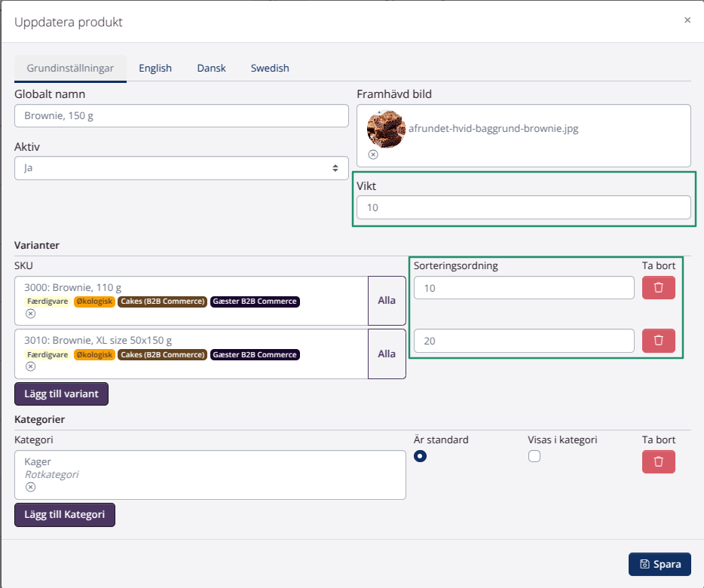Image resolution: width=704 pixels, height=588 pixels.
Task: Click trash icon for Kager category
Action: (658, 462)
